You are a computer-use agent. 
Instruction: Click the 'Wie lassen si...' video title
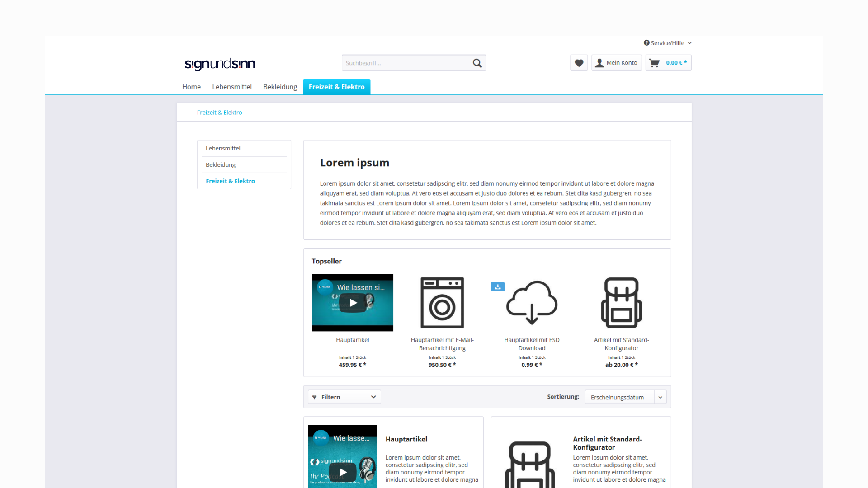click(361, 287)
